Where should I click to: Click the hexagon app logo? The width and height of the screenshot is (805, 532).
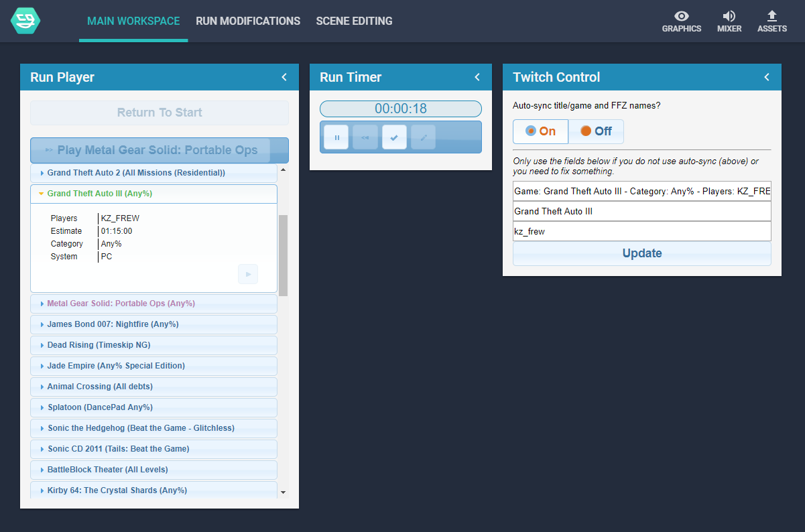click(x=25, y=21)
